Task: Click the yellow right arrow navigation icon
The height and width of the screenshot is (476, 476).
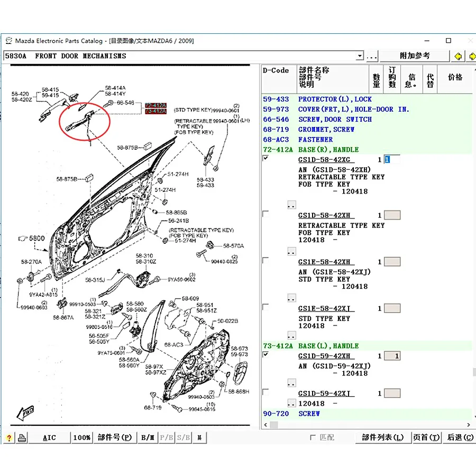Action: 472,56
